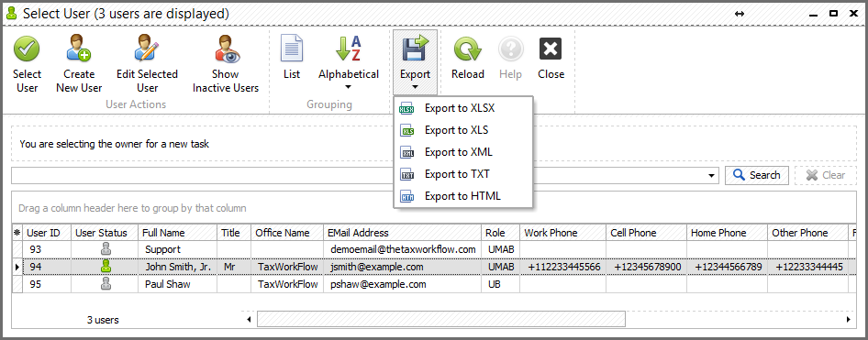
Task: Click Edit Selected User icon
Action: click(147, 48)
